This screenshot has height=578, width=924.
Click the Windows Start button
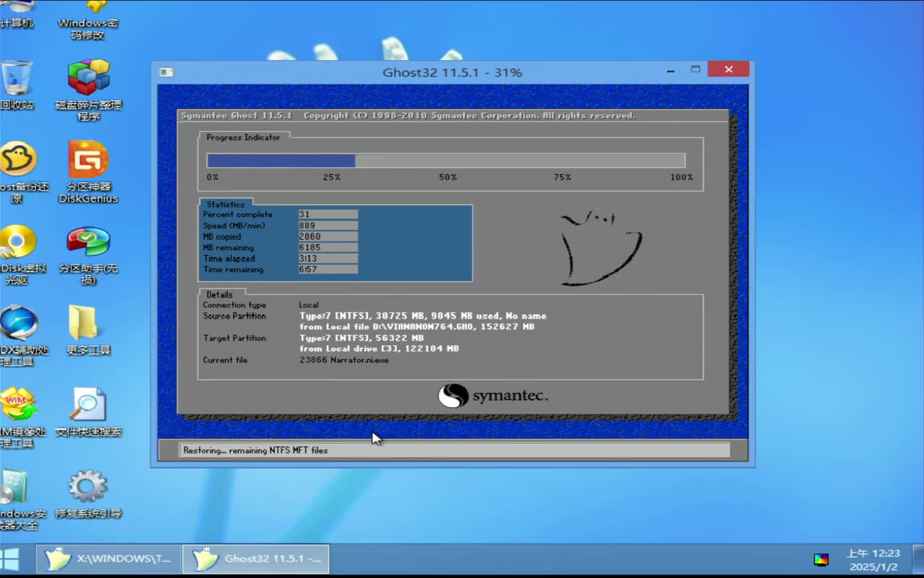pyautogui.click(x=11, y=559)
